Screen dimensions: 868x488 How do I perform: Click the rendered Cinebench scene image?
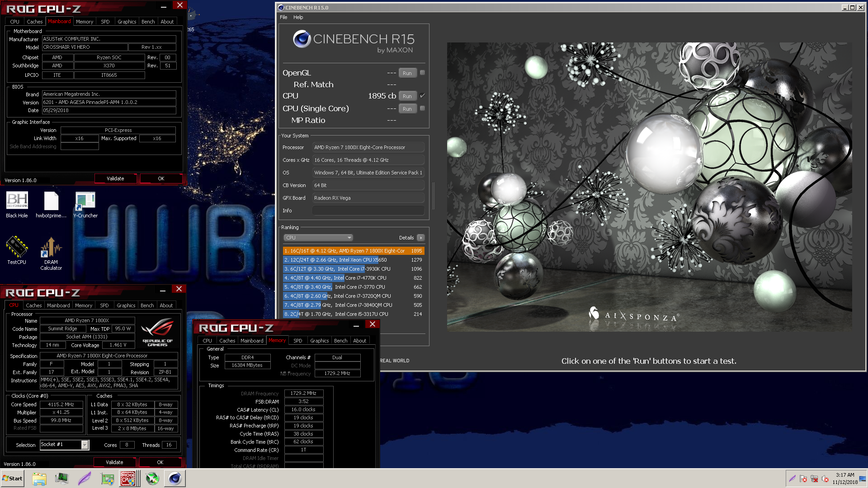tap(649, 187)
